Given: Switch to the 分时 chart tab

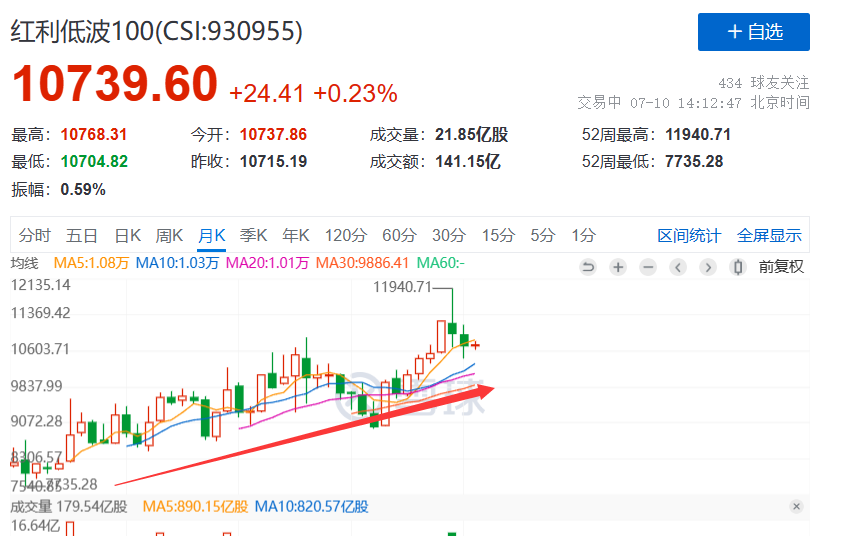Looking at the screenshot, I should click(34, 236).
